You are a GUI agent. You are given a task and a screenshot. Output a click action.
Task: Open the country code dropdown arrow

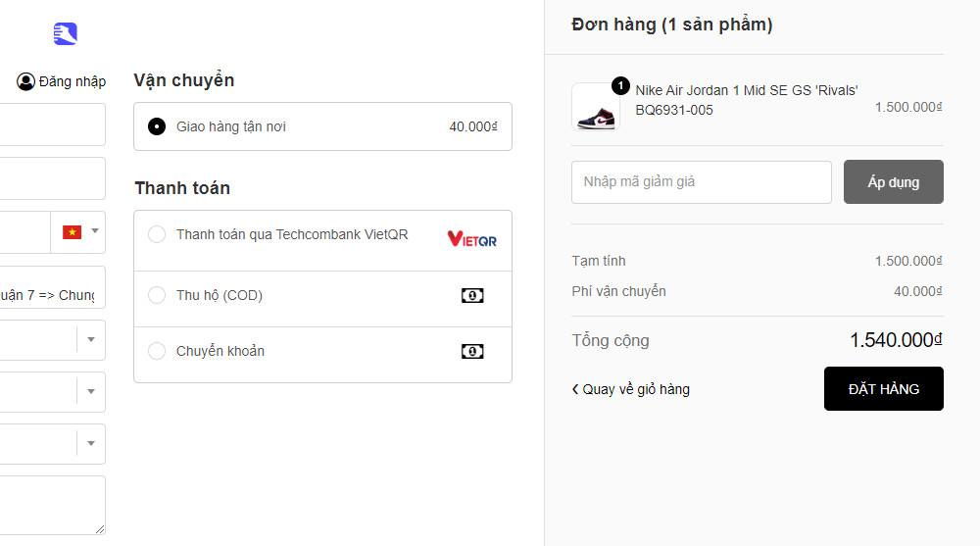(95, 232)
